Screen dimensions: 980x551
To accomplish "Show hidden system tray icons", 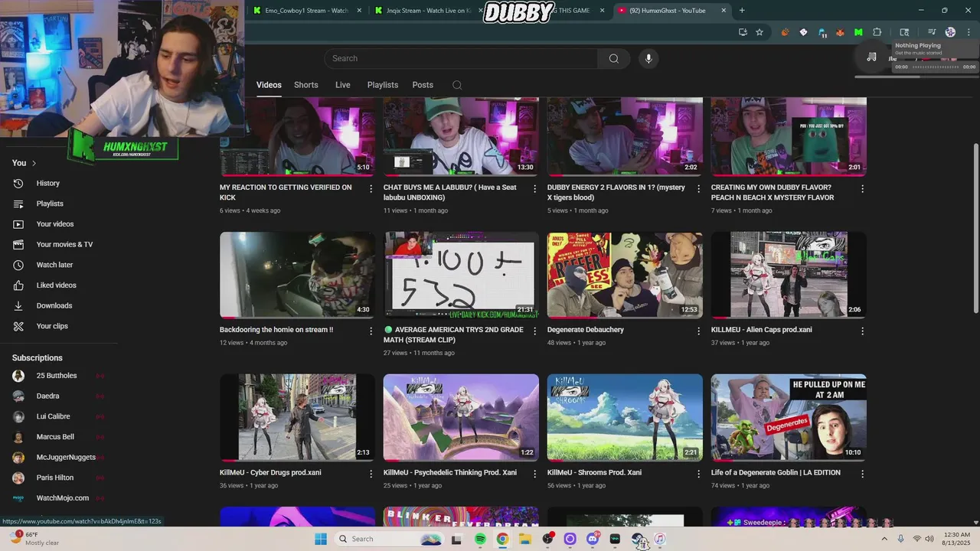I will (884, 539).
